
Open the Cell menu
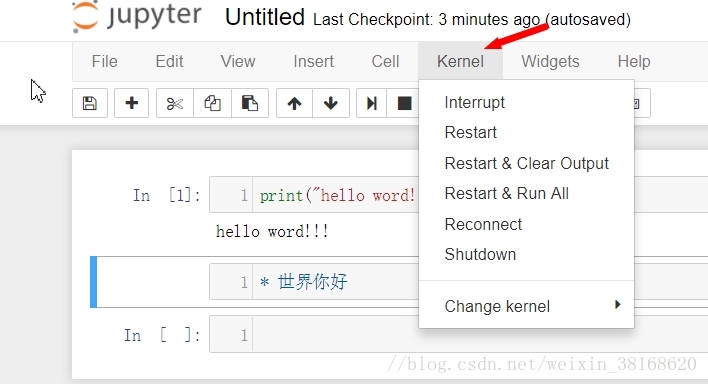(385, 61)
